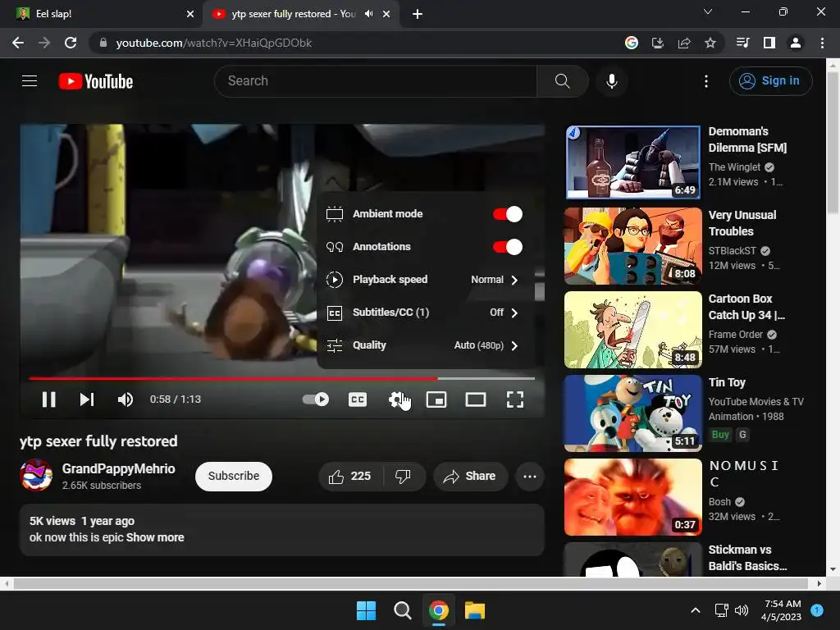Open the tab search dropdown chevron

[708, 11]
